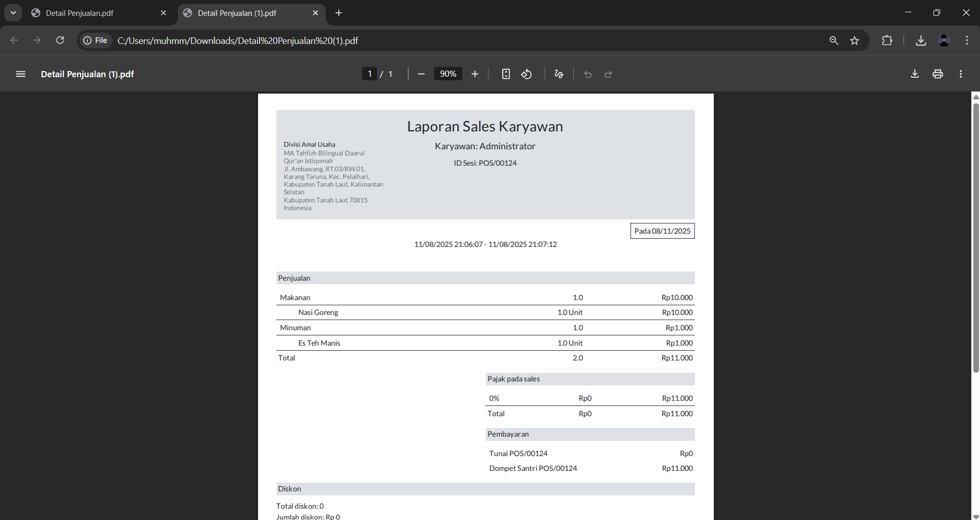This screenshot has width=980, height=520.
Task: Download the PDF from the viewer toolbar
Action: (x=915, y=74)
